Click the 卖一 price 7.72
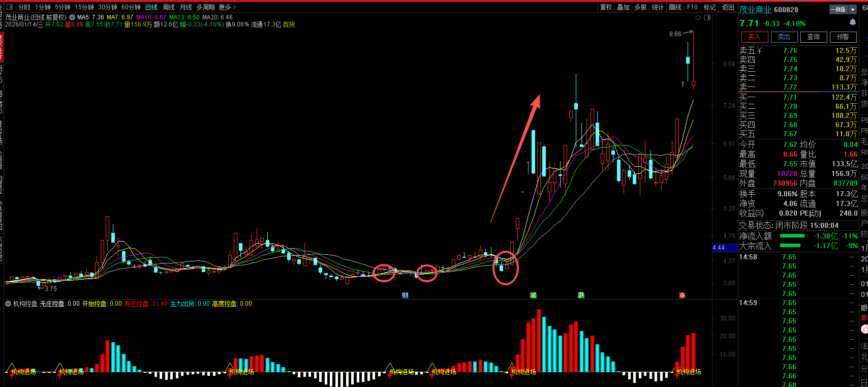The height and width of the screenshot is (387, 868). pyautogui.click(x=790, y=87)
